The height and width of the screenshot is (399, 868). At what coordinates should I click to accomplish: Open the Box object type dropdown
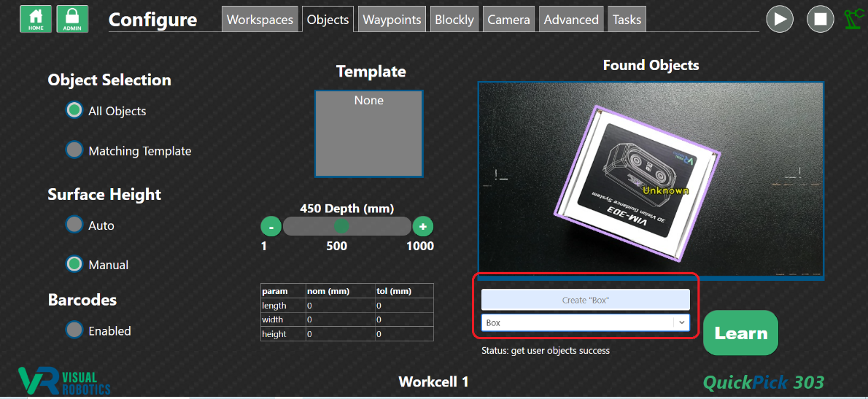(586, 322)
